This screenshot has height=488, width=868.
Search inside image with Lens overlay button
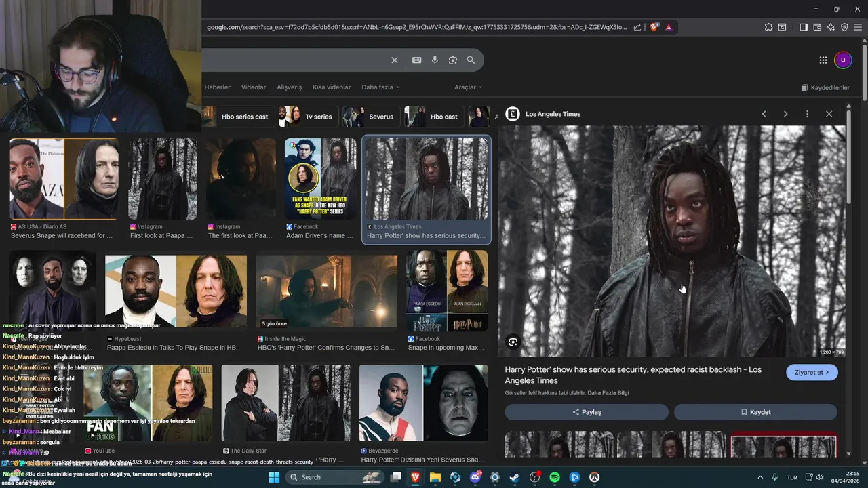(513, 342)
